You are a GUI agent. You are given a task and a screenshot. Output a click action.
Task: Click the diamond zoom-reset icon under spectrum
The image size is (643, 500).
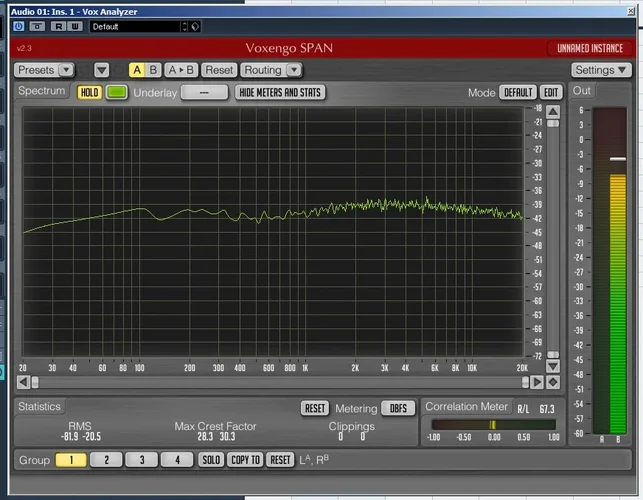pyautogui.click(x=553, y=382)
